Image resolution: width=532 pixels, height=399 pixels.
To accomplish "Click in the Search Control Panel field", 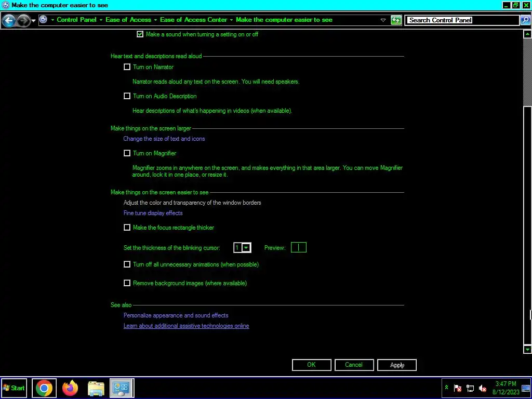I will tap(462, 20).
